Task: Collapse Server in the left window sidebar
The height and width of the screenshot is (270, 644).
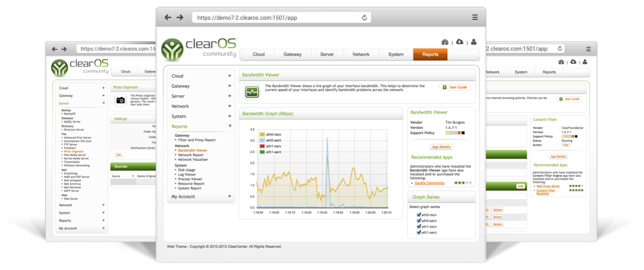Action: tap(82, 103)
